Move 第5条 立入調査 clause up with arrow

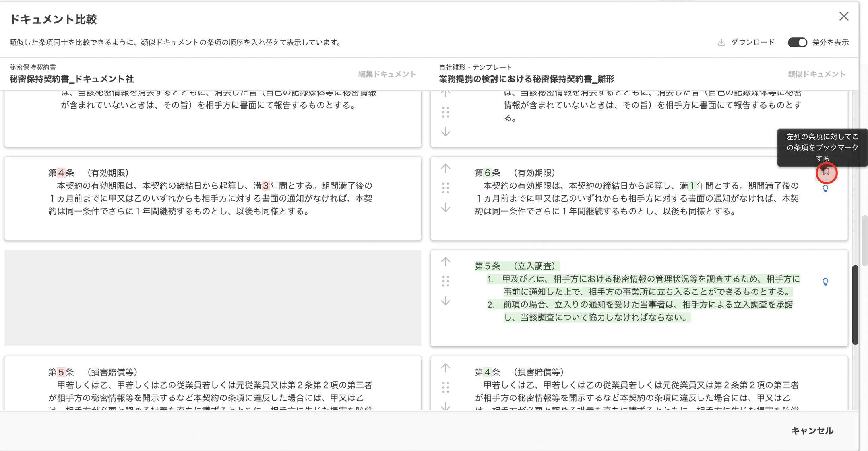click(446, 262)
